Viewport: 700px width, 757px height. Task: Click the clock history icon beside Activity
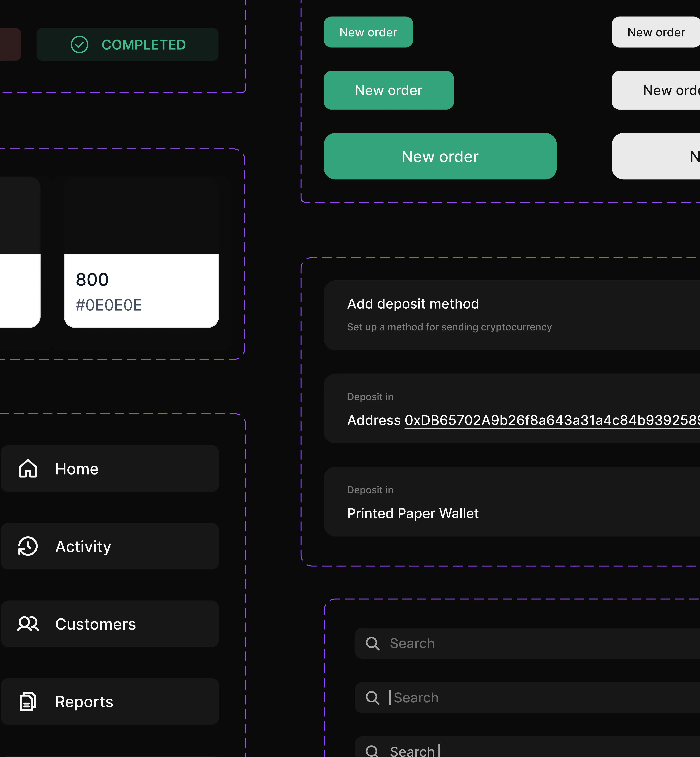pos(28,546)
